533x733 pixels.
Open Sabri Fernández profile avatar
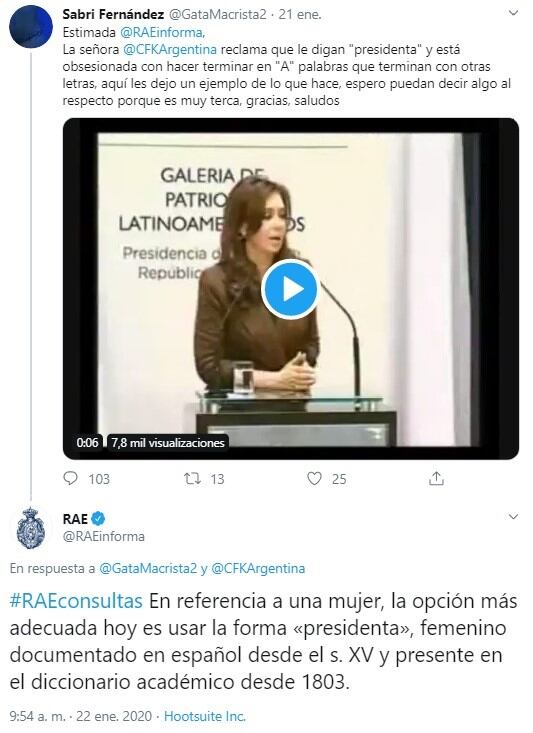(31, 26)
